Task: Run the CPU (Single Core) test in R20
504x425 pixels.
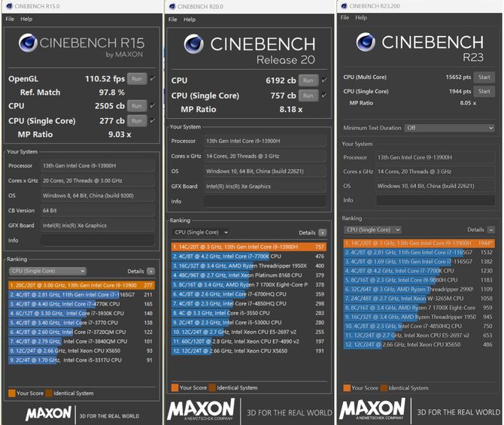Action: pos(308,96)
